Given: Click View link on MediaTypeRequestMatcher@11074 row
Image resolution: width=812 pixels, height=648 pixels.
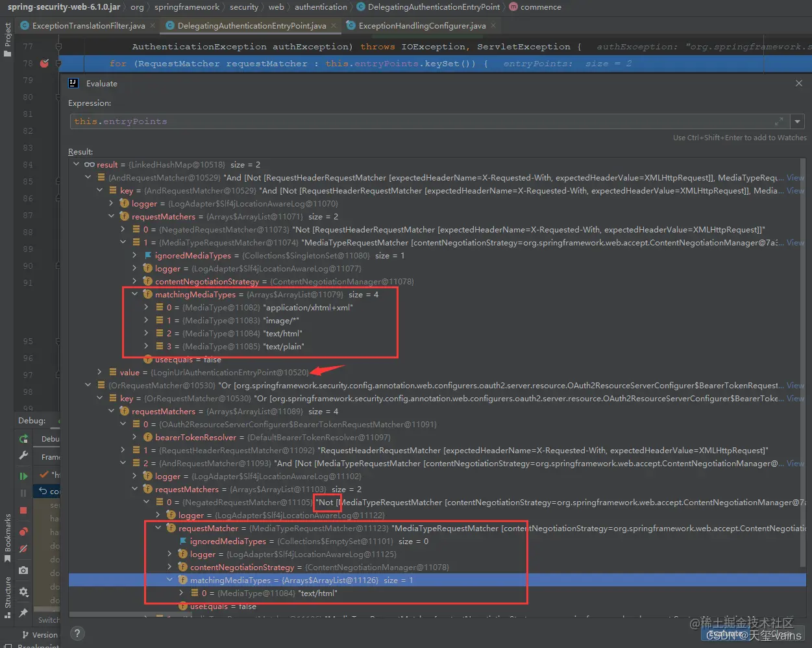Looking at the screenshot, I should [795, 243].
